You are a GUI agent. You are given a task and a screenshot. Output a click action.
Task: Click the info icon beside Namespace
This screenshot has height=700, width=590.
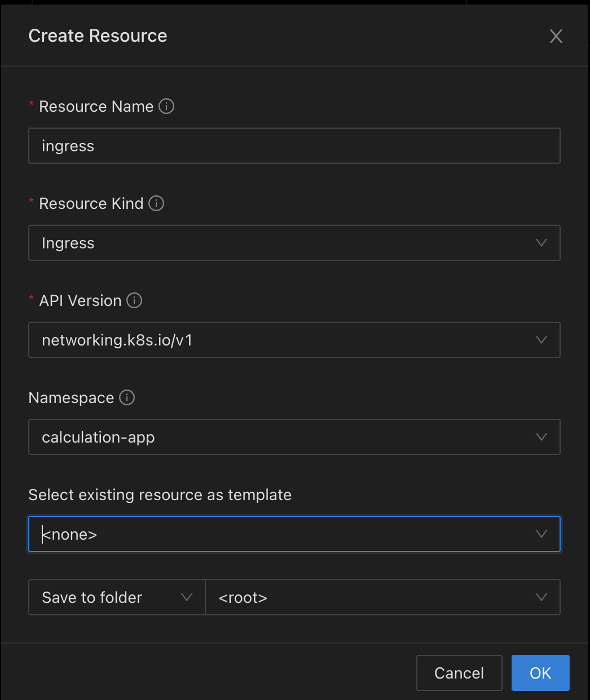coord(127,397)
